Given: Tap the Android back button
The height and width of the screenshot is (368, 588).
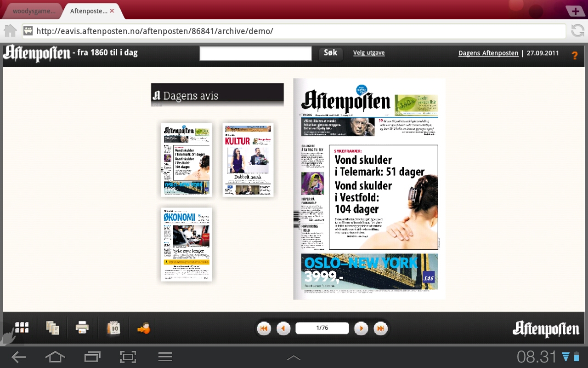Looking at the screenshot, I should point(18,357).
